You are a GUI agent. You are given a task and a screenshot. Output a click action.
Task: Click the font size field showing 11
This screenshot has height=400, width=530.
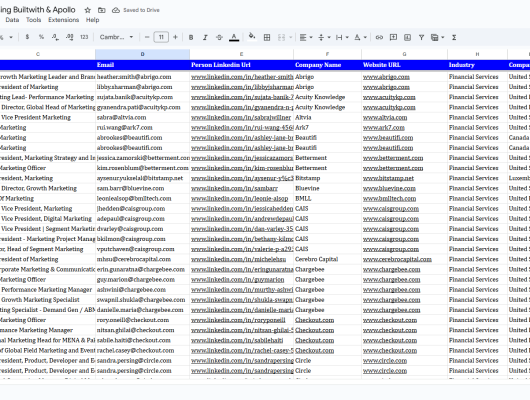(x=161, y=37)
